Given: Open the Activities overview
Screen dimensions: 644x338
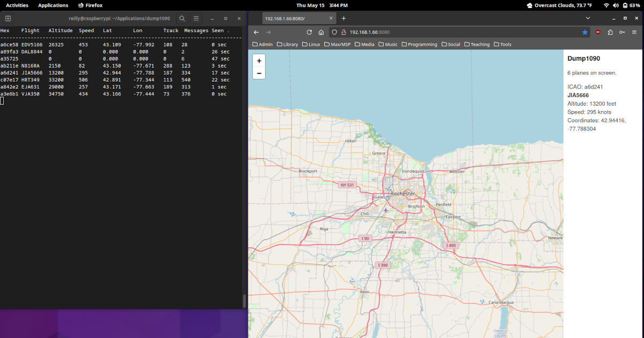Looking at the screenshot, I should coord(17,5).
